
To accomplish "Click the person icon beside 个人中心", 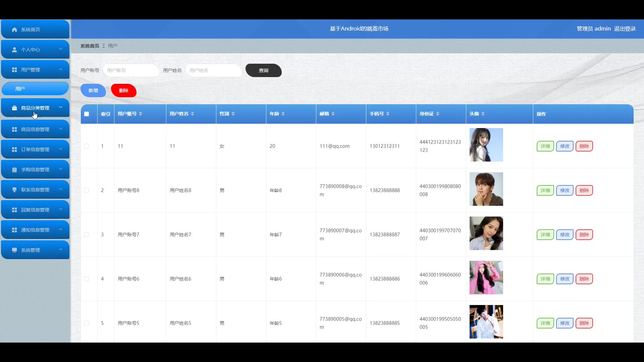I will [x=14, y=50].
